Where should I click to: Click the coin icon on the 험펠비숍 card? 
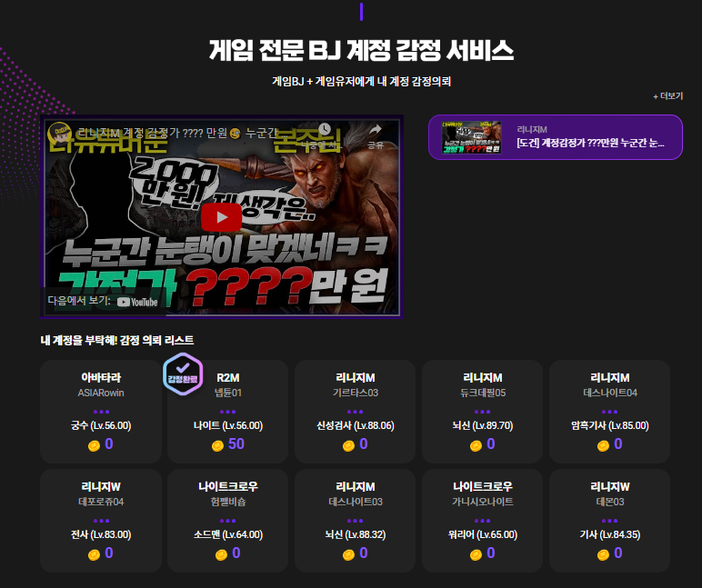tap(221, 555)
